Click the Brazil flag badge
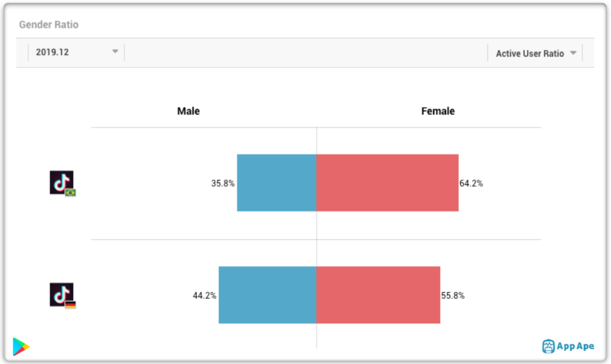The image size is (611, 364). (71, 193)
